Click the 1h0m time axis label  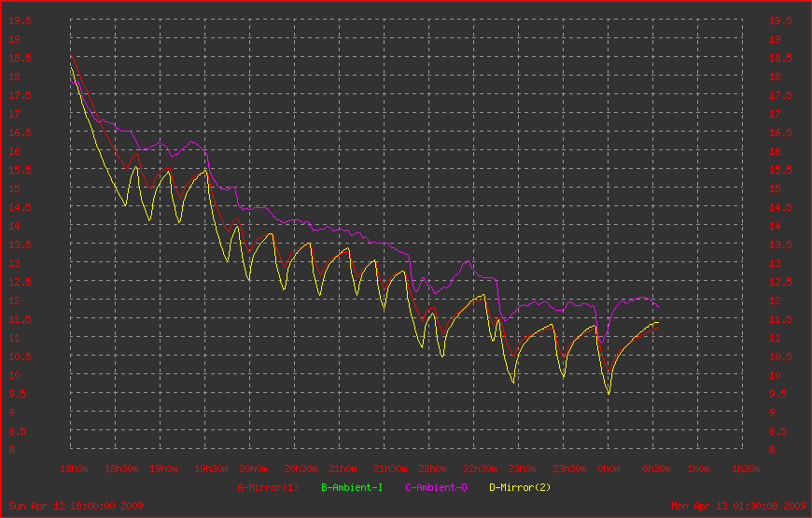pyautogui.click(x=698, y=469)
